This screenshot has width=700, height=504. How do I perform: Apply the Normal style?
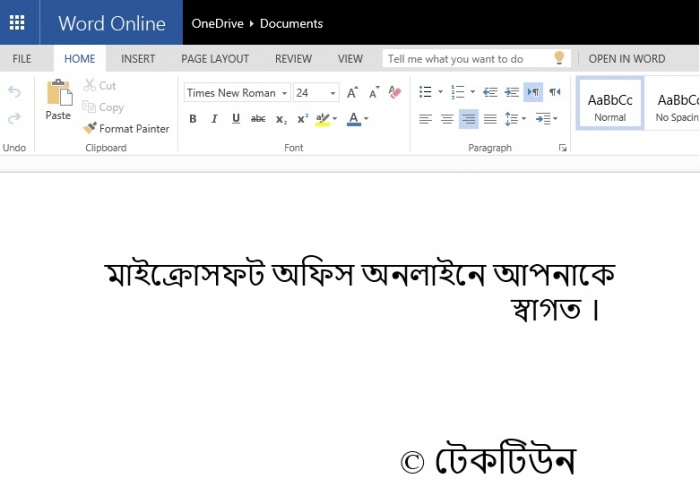pyautogui.click(x=610, y=104)
